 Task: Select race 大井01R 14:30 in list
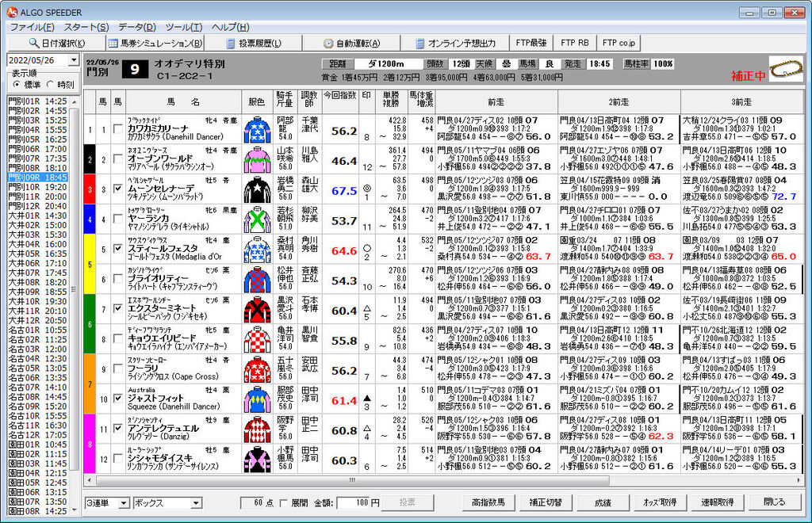37,216
